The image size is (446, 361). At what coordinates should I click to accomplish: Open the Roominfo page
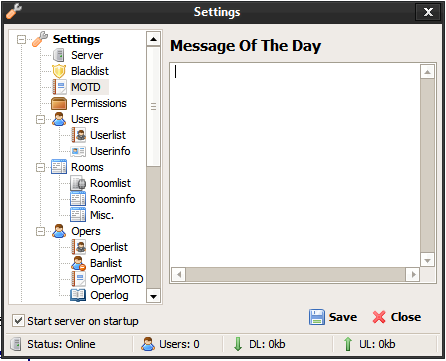click(x=113, y=199)
